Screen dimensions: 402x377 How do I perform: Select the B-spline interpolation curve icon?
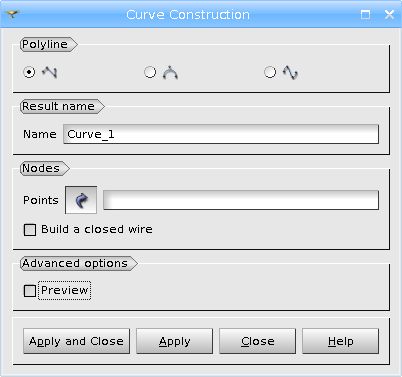[290, 72]
